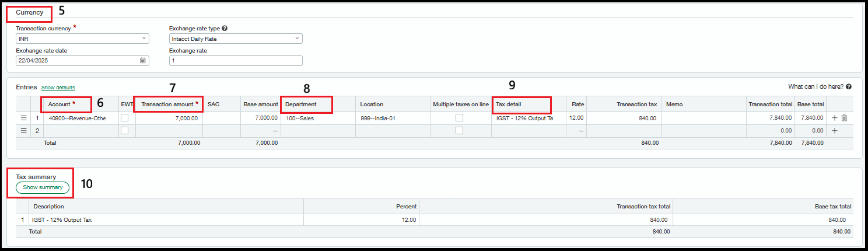868x251 pixels.
Task: Click the Tax detail cell IGST - 12% Output Ta
Action: point(524,118)
